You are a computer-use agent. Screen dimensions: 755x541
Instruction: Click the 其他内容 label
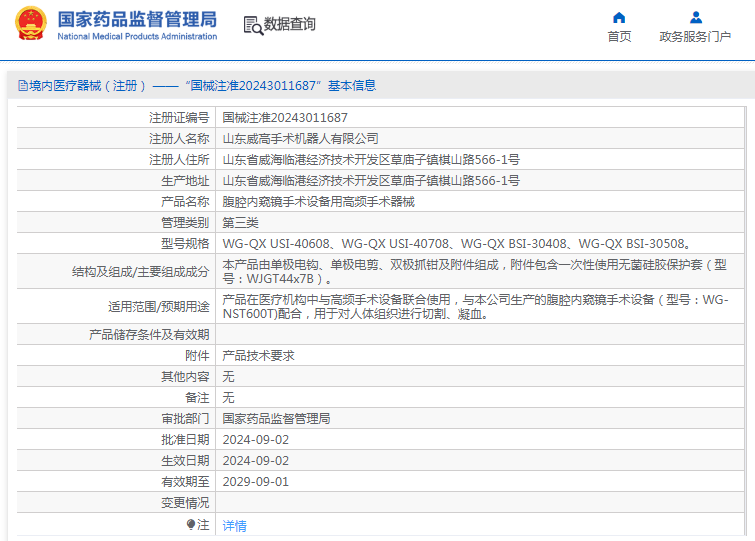(185, 376)
